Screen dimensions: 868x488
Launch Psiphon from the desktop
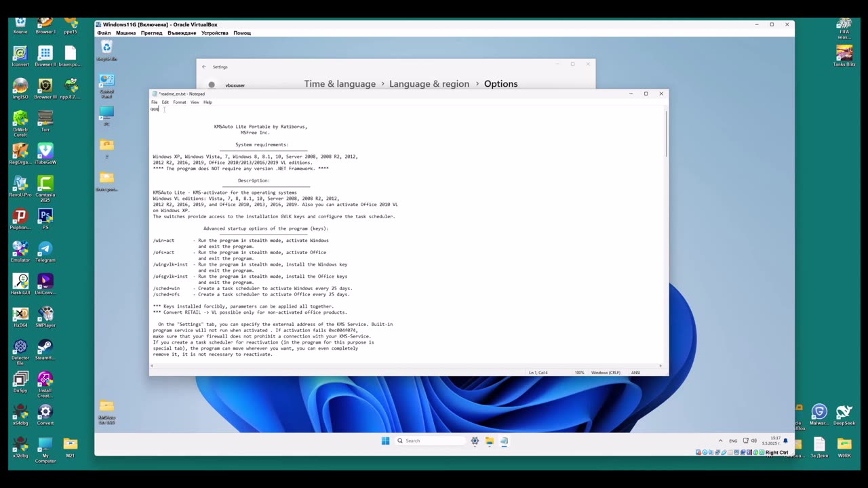pos(20,219)
